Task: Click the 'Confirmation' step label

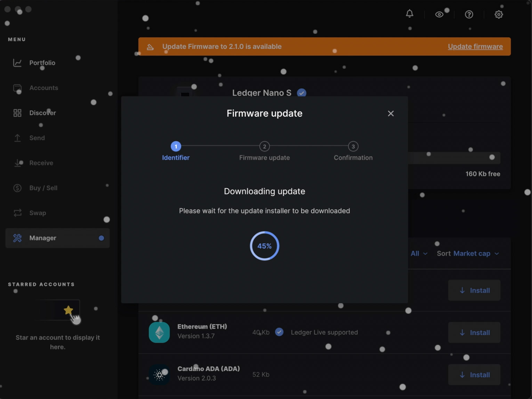Action: pyautogui.click(x=353, y=158)
